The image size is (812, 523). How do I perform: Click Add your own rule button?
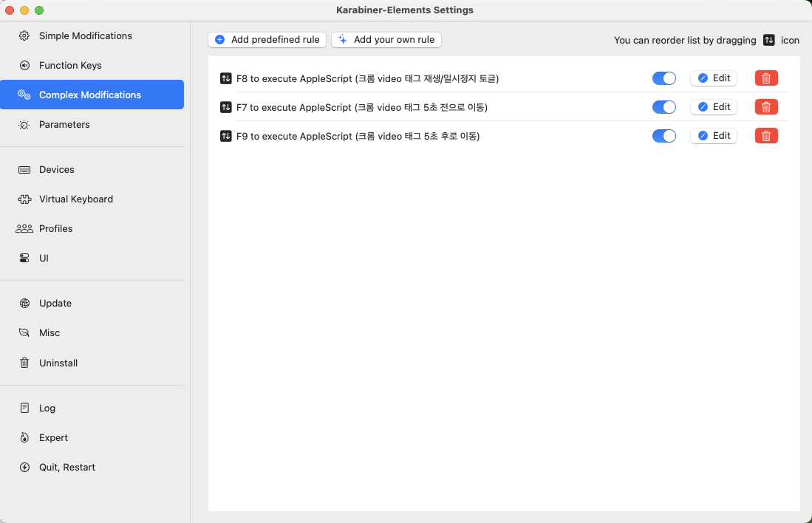point(386,40)
